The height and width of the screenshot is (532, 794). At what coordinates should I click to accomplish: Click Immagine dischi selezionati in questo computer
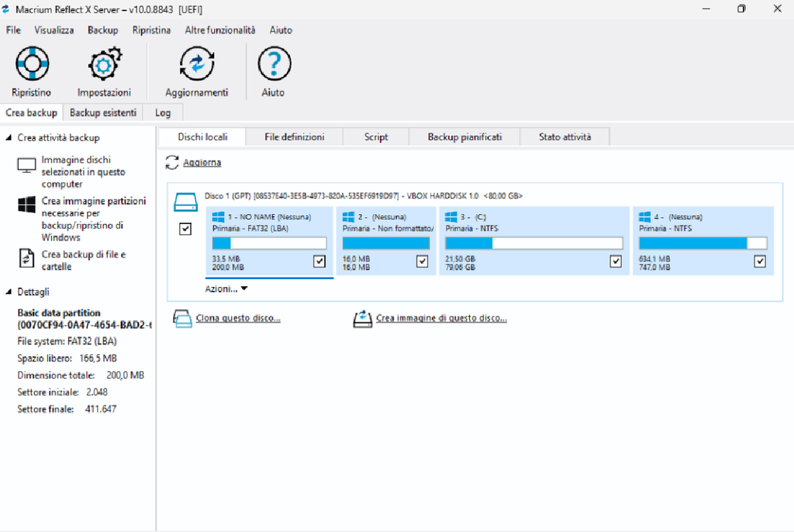(83, 171)
